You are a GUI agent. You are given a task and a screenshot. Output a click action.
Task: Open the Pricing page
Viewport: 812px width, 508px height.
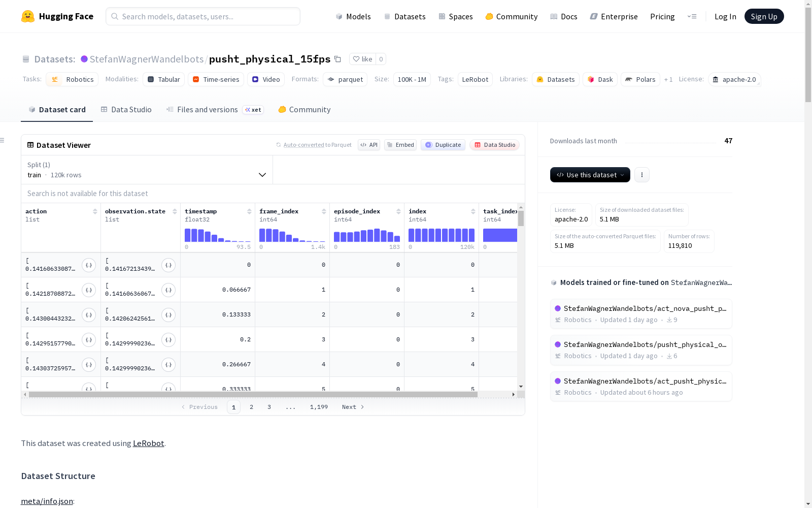click(x=662, y=16)
